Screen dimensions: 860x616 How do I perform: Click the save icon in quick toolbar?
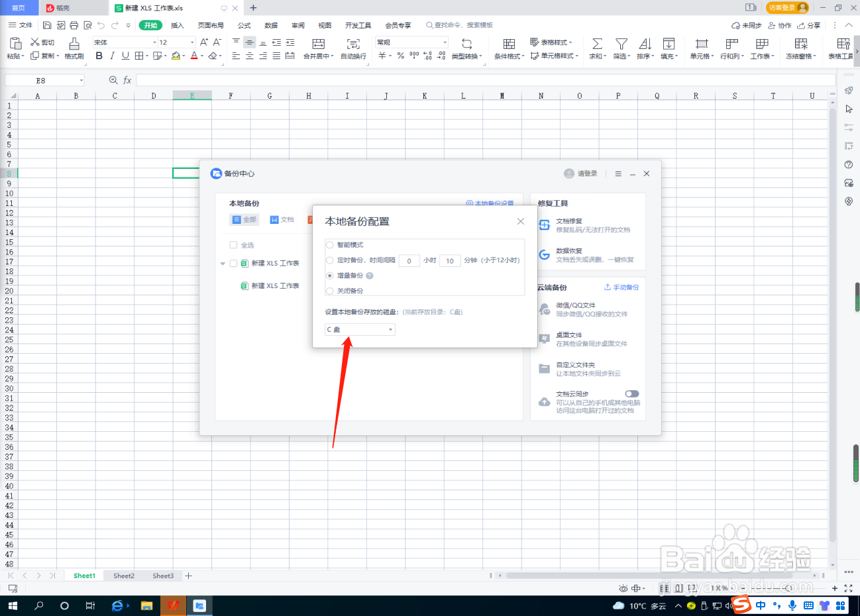(x=47, y=25)
